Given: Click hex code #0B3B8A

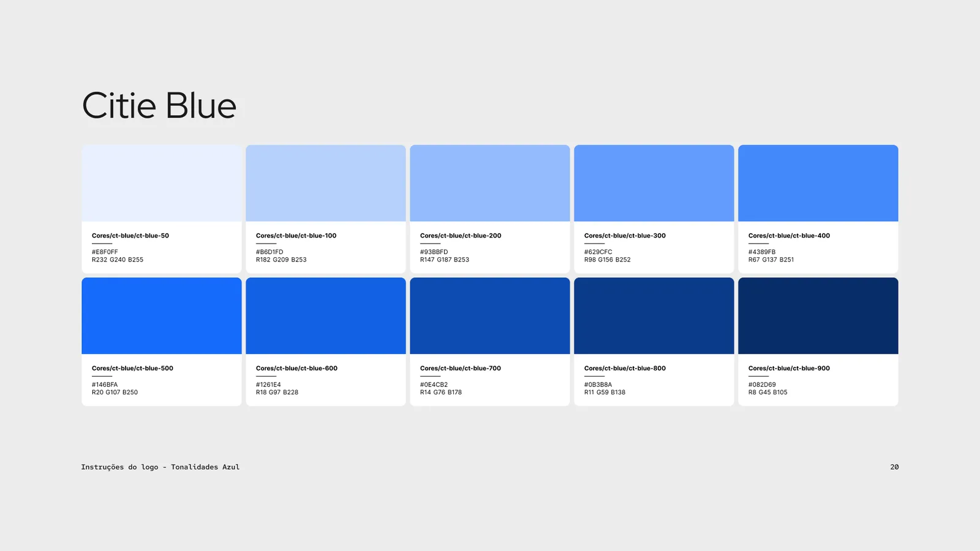Looking at the screenshot, I should 598,385.
